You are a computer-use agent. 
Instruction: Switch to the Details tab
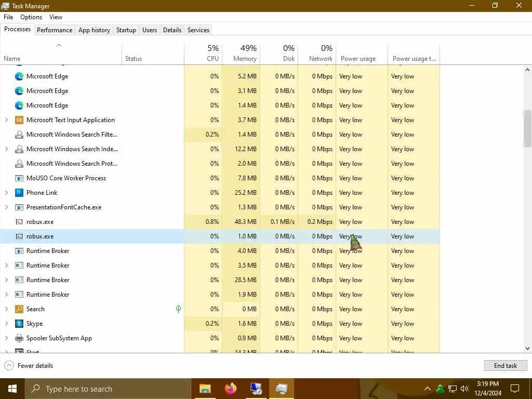[172, 30]
